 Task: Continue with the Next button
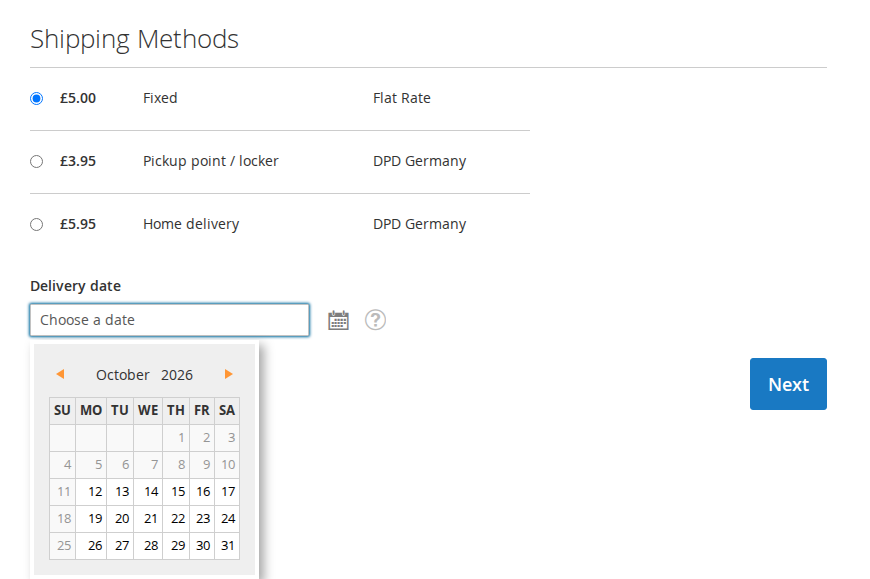[x=788, y=384]
